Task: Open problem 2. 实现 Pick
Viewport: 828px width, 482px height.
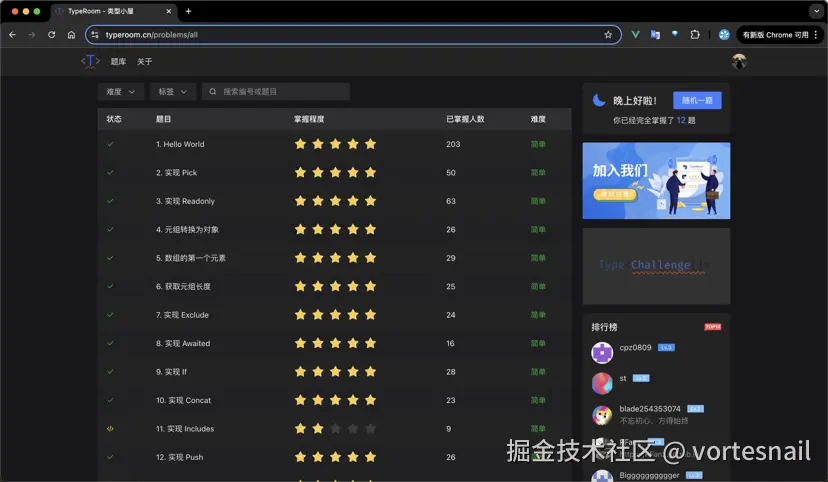Action: pyautogui.click(x=177, y=173)
